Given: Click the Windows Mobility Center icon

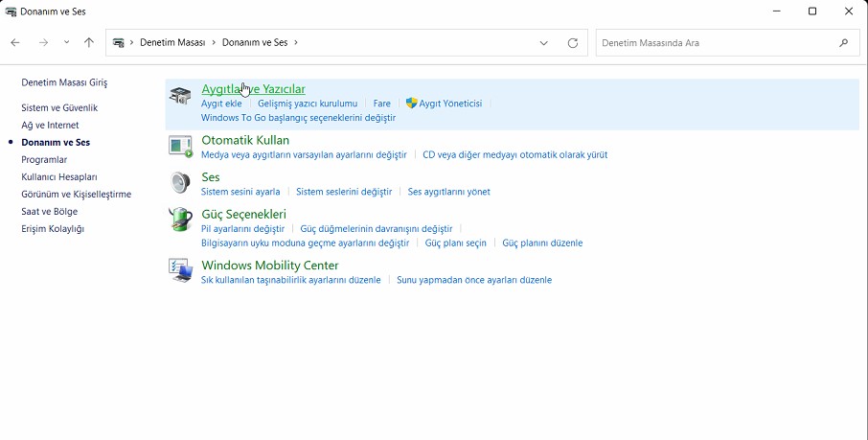Looking at the screenshot, I should (x=180, y=270).
